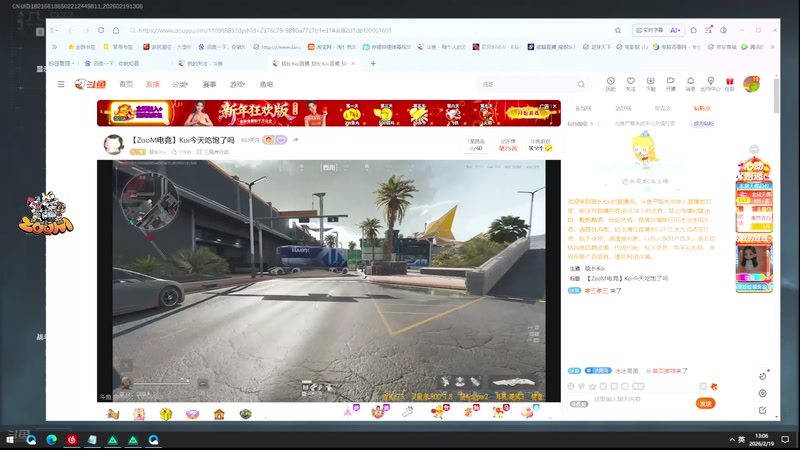Expand bookmarks overflow chevron at left
800x450 pixels.
pyautogui.click(x=55, y=46)
